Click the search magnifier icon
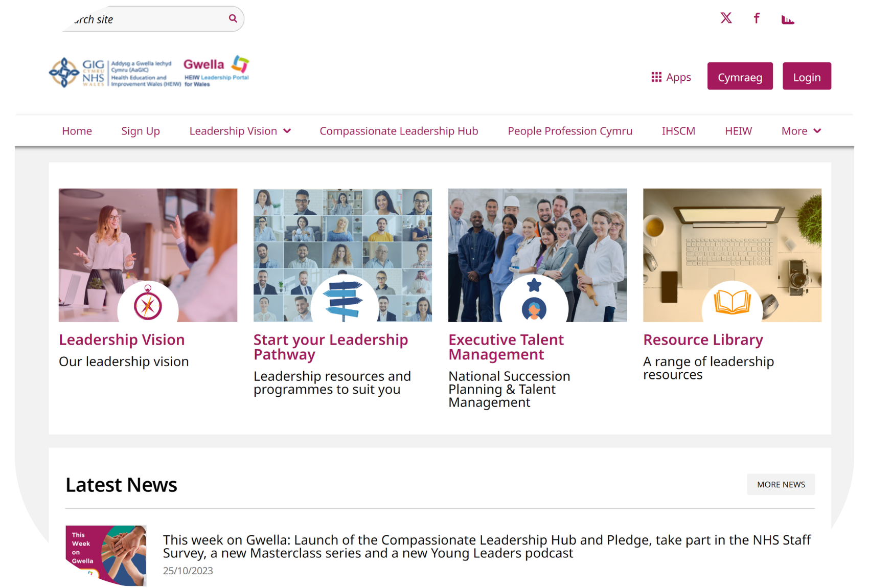 233,18
